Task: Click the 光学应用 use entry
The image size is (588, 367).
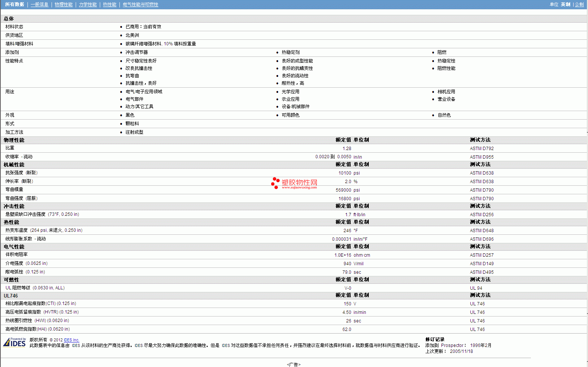Action: (x=290, y=92)
